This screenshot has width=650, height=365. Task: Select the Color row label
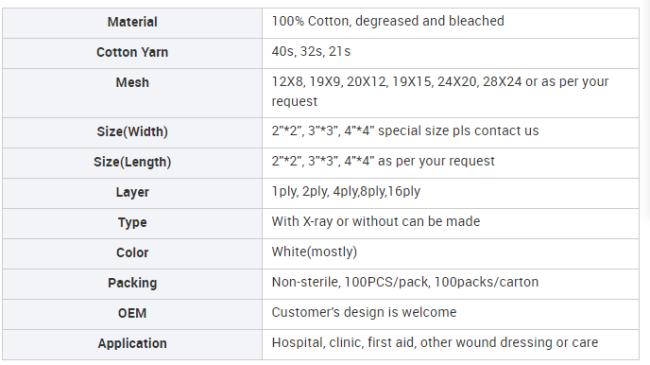point(132,253)
